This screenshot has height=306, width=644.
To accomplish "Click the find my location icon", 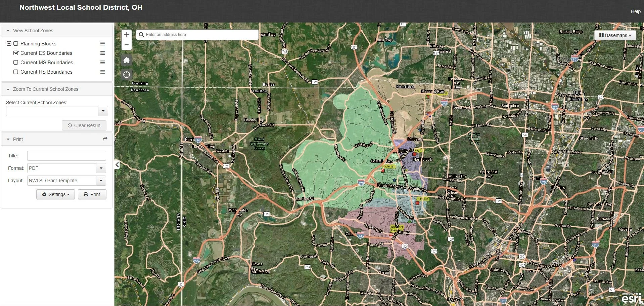I will tap(127, 75).
